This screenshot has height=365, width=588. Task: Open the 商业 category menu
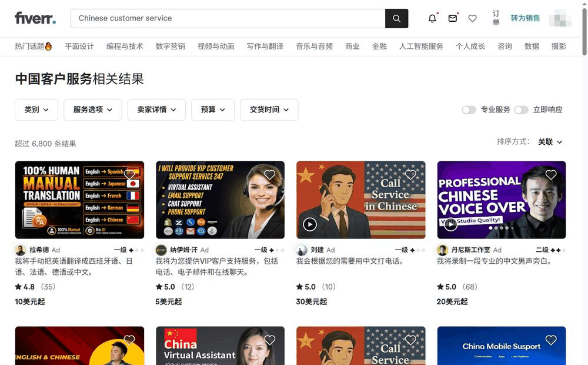pos(352,46)
